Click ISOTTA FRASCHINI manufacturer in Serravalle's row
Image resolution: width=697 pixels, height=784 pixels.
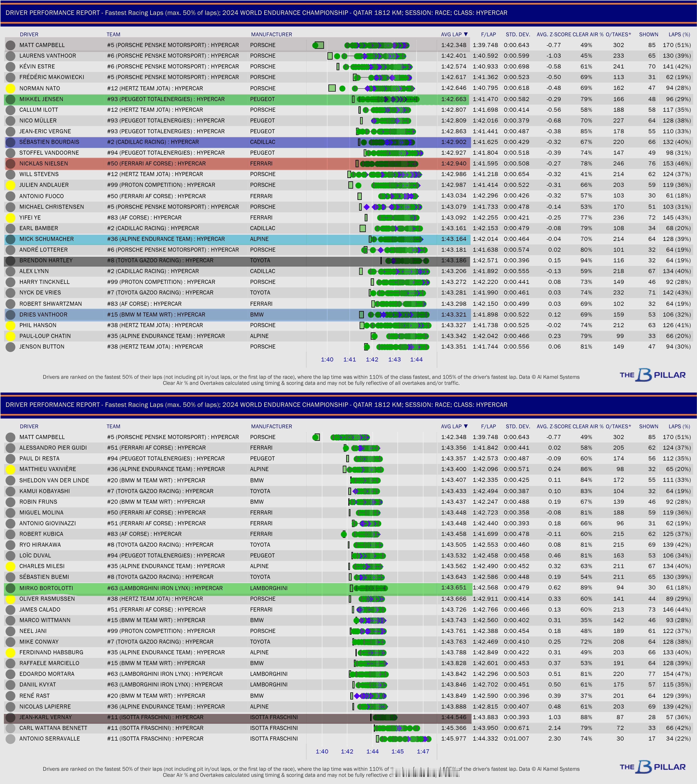(274, 739)
